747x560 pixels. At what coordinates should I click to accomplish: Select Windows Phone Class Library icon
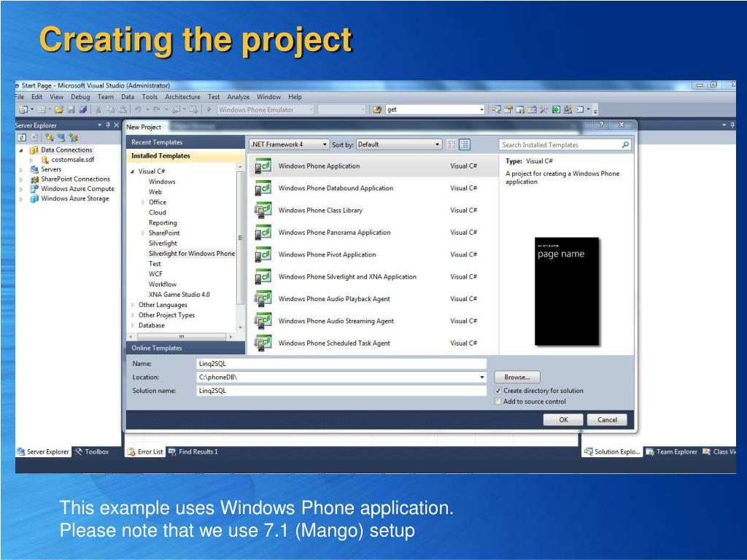(x=263, y=211)
